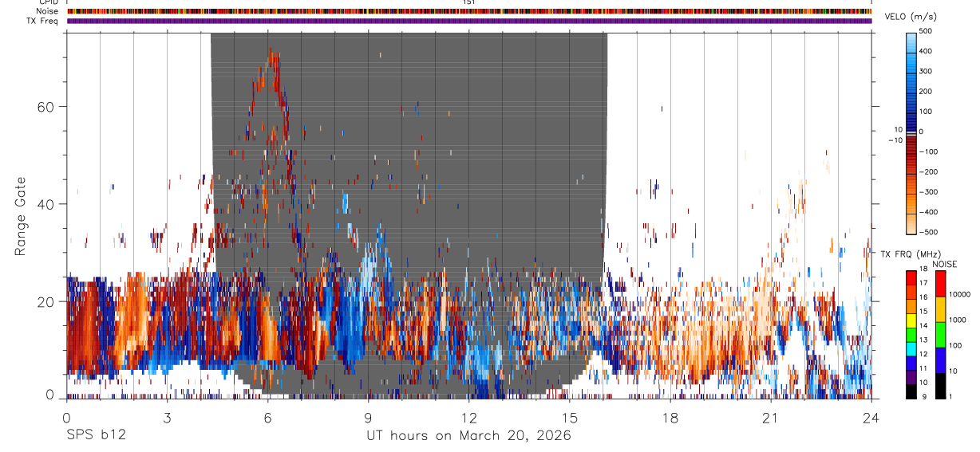Click the '6' hour tick label on x-axis
The height and width of the screenshot is (452, 980).
267,418
